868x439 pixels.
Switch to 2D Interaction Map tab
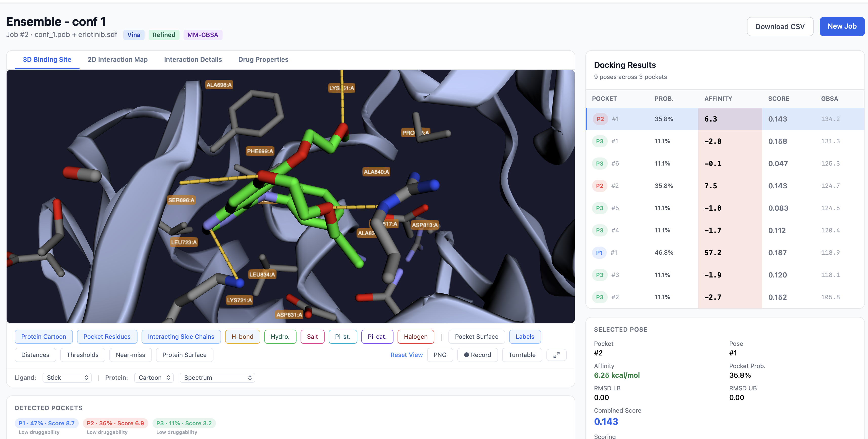117,60
